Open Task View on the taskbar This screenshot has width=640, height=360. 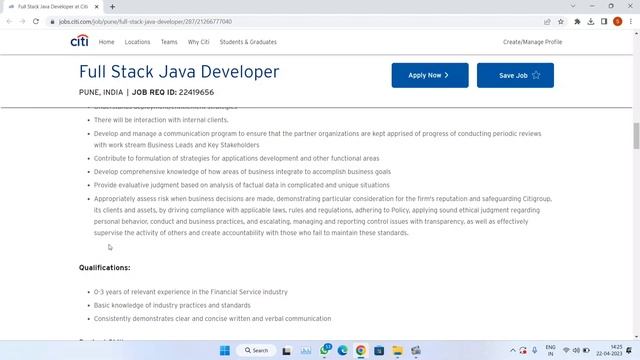pyautogui.click(x=287, y=351)
